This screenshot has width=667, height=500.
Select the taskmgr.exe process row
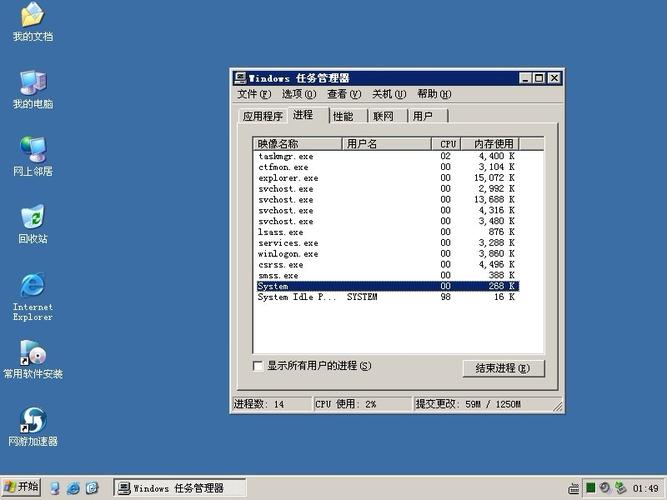387,156
